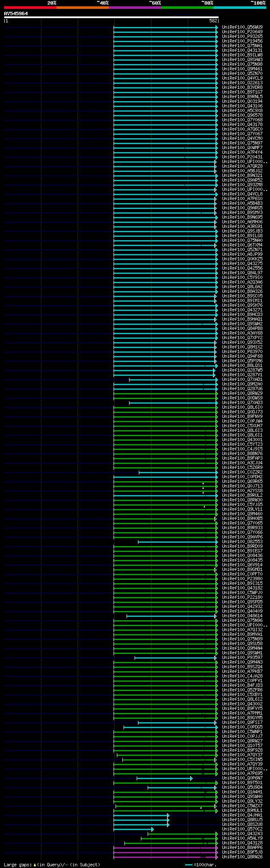The image size is (270, 868).
Task: Select the UniRef100_A5ALY9 label
Action: coord(242,838)
